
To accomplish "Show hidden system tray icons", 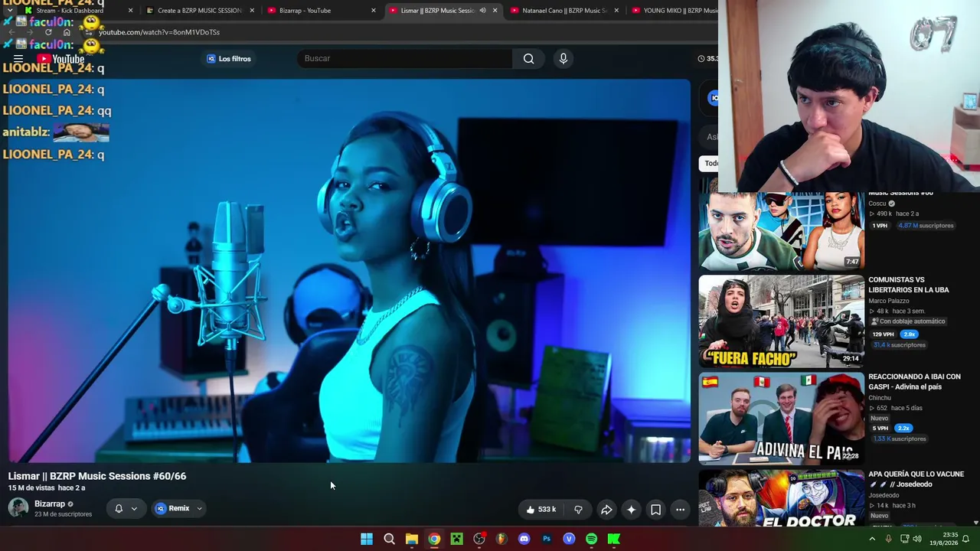I will click(872, 540).
